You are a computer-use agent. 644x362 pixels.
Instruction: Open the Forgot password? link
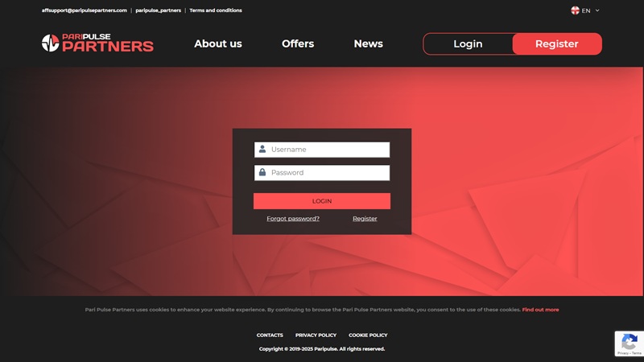click(x=293, y=219)
